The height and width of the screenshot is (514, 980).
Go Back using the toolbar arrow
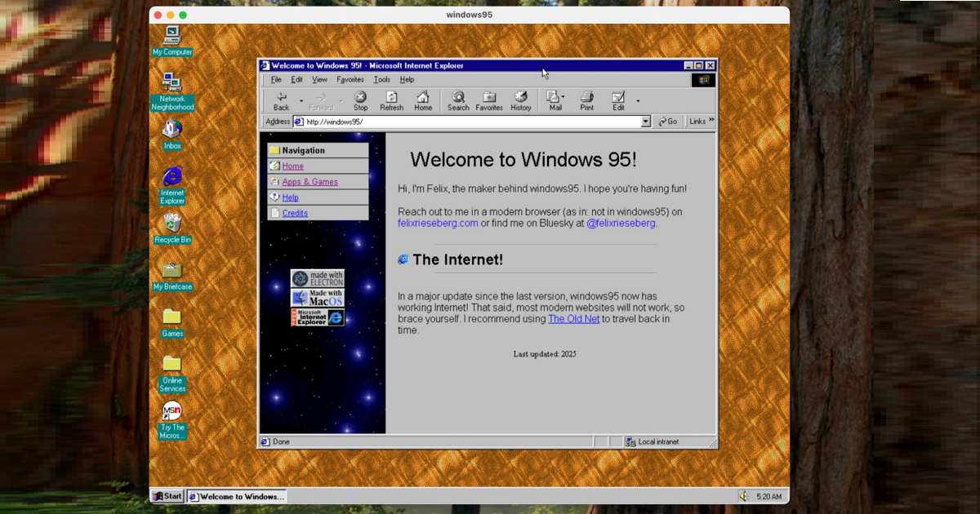tap(282, 100)
